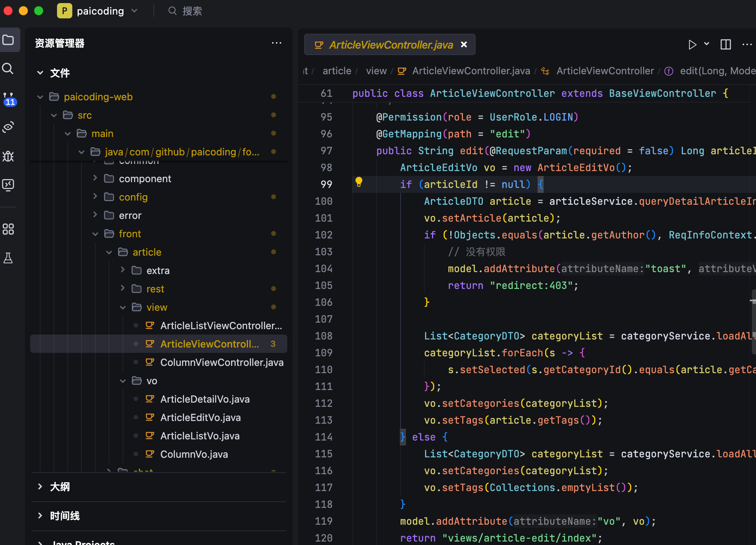Open explorer panel more actions menu
Viewport: 756px width, 545px height.
click(x=276, y=43)
